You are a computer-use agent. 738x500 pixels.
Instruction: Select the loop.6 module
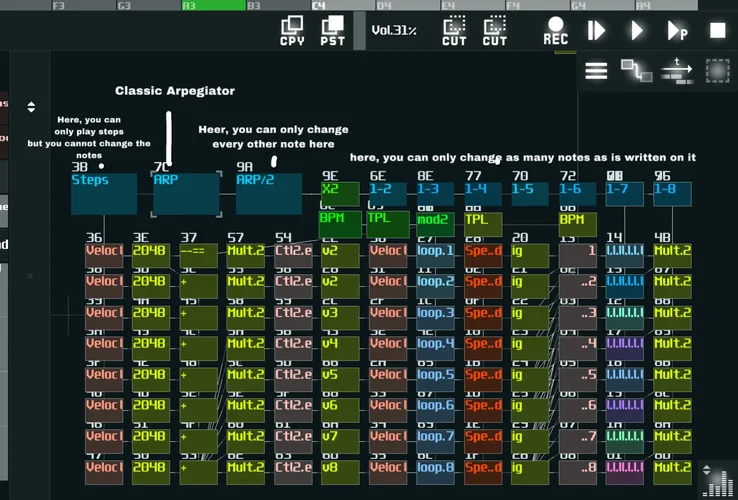point(435,411)
